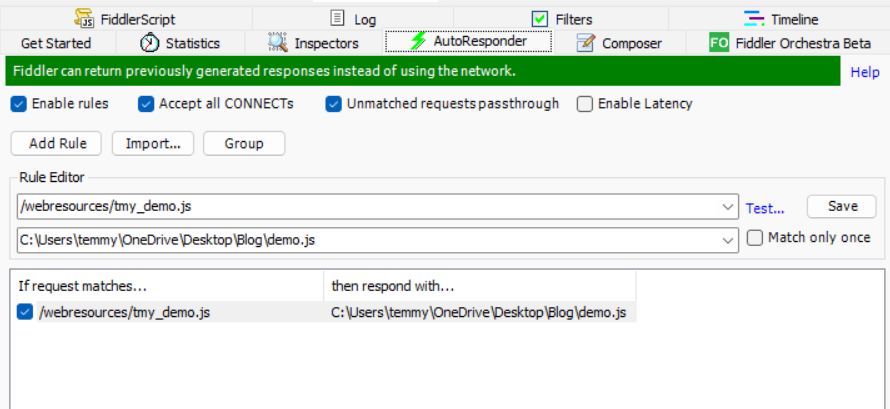Select the /webresources/tmy_demo.js rule row
Image resolution: width=890 pixels, height=409 pixels.
326,312
